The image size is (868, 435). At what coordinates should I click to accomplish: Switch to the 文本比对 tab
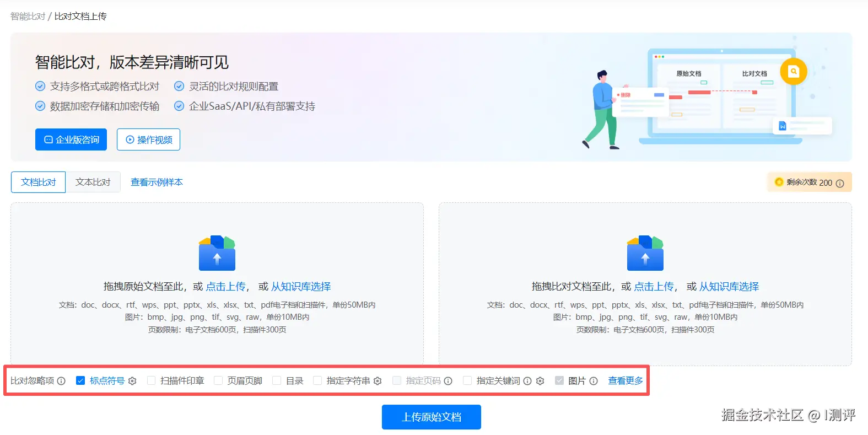coord(93,182)
